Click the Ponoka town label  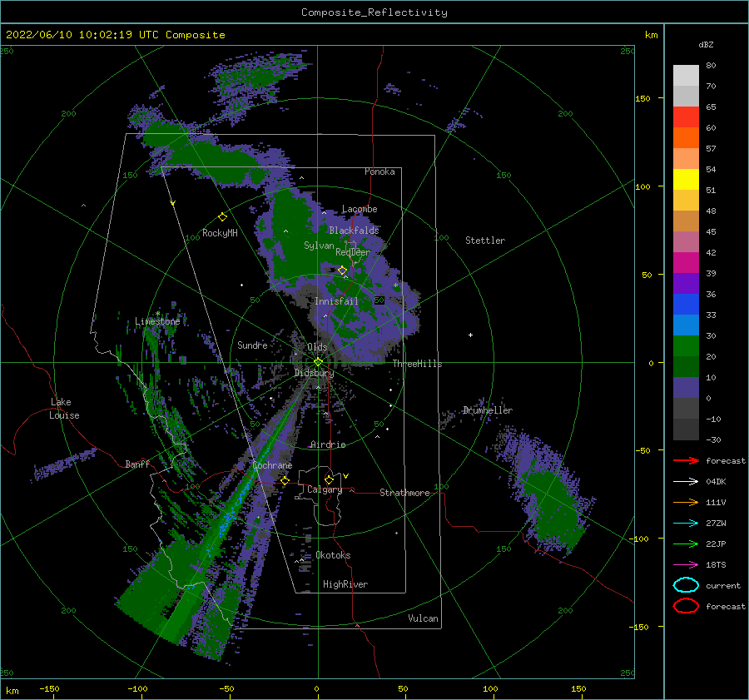coord(379,171)
